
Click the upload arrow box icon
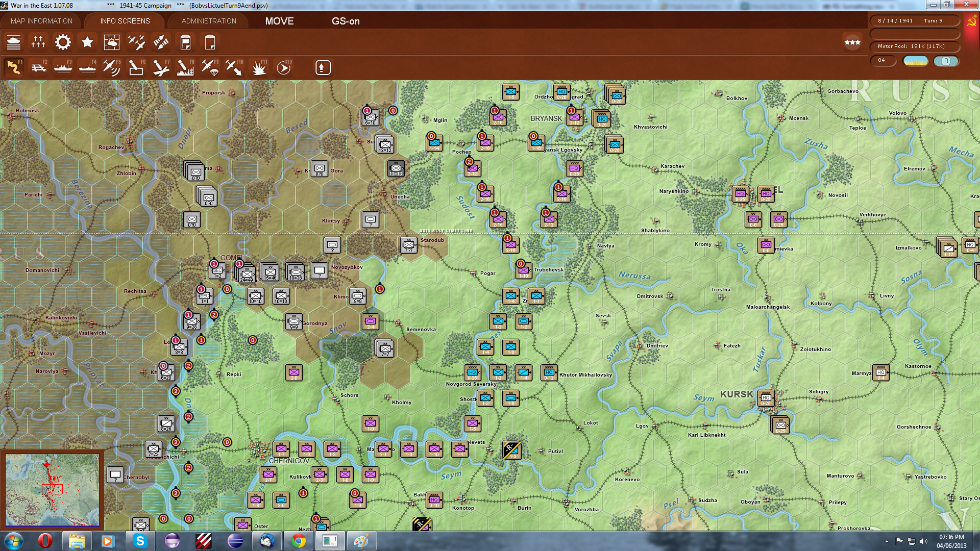pos(323,67)
